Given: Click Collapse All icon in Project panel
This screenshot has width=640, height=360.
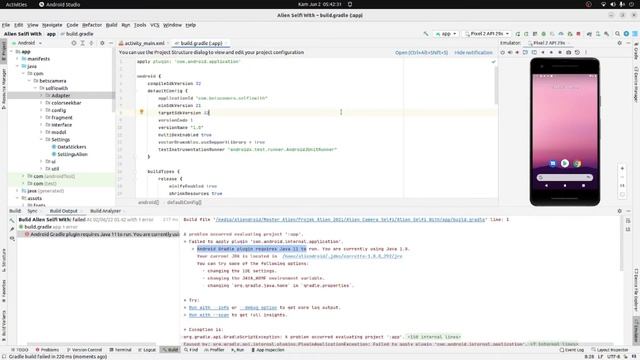Looking at the screenshot, I should (91, 43).
